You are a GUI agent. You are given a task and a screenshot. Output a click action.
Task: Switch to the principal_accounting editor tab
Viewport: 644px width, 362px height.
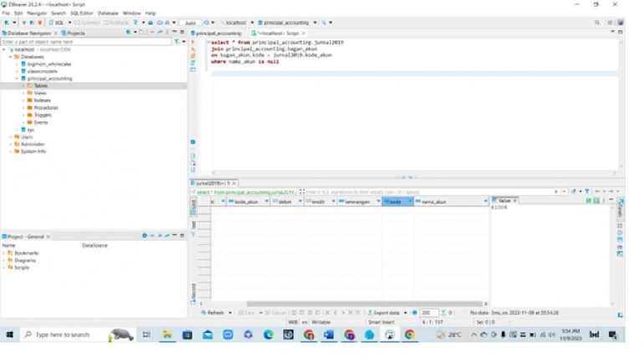(x=218, y=33)
